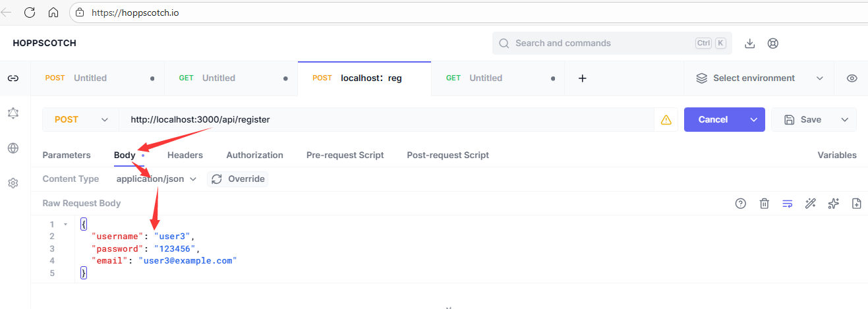
Task: Toggle line wrapping in body editor
Action: [x=787, y=204]
